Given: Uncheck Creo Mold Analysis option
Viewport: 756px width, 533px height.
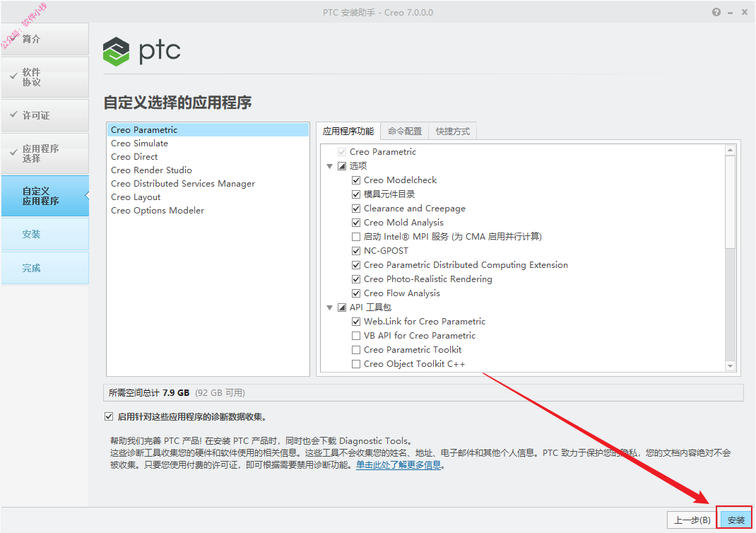Looking at the screenshot, I should click(356, 223).
